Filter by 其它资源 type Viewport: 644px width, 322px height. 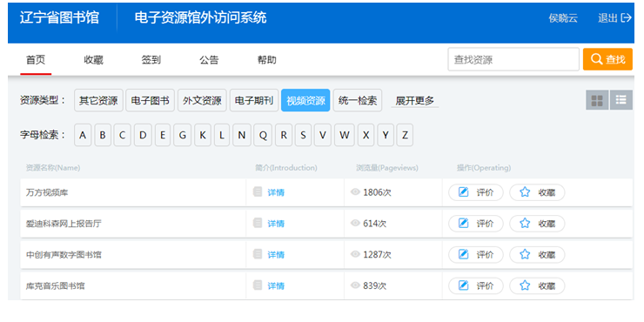[98, 100]
